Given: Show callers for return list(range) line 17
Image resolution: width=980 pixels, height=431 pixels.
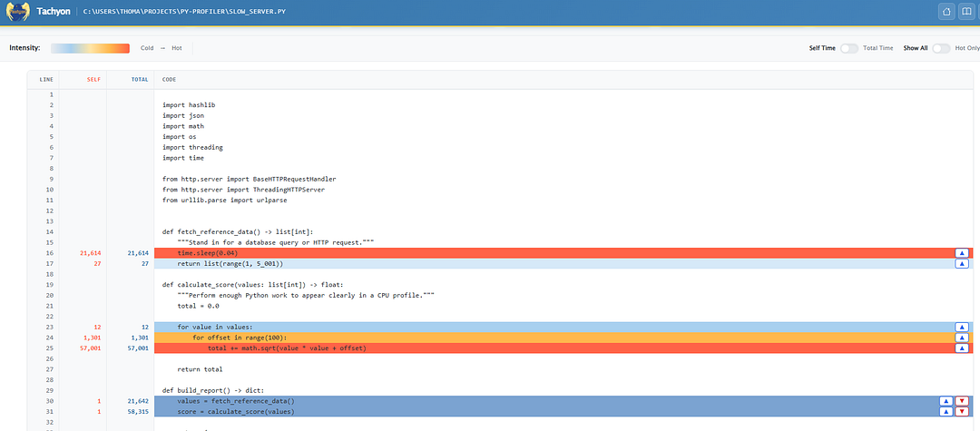Looking at the screenshot, I should click(x=962, y=264).
